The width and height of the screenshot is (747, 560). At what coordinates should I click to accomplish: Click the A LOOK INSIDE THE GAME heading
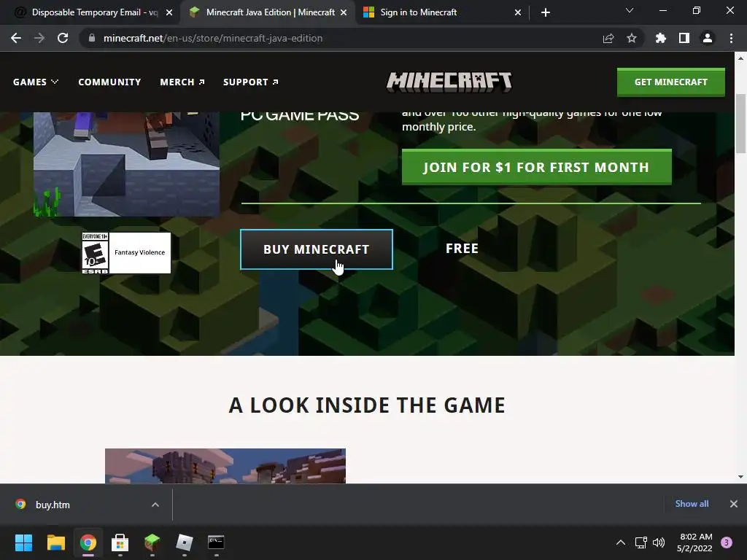click(367, 405)
